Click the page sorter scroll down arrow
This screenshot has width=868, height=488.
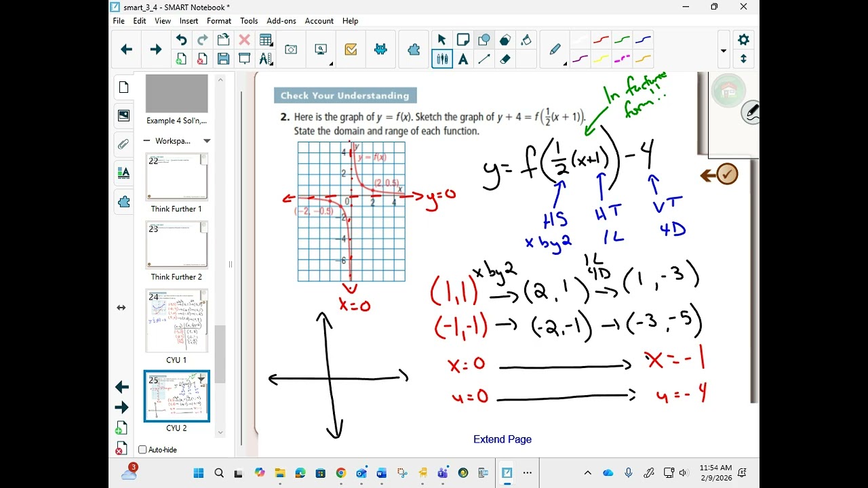220,432
